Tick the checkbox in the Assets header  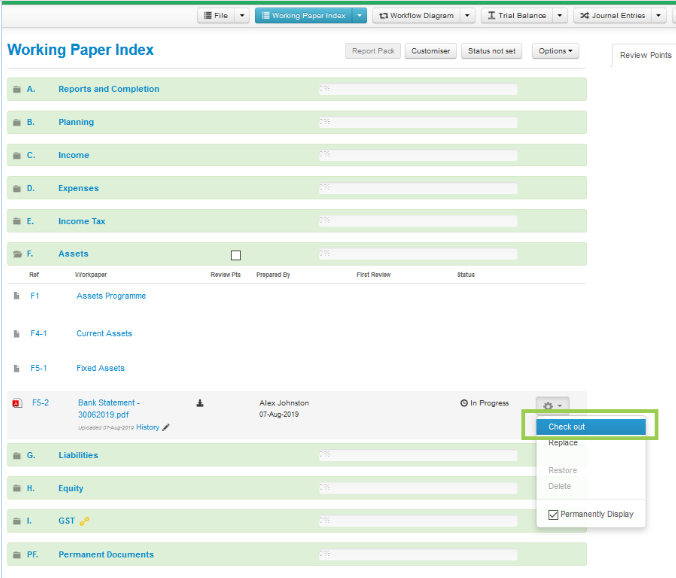pyautogui.click(x=236, y=255)
